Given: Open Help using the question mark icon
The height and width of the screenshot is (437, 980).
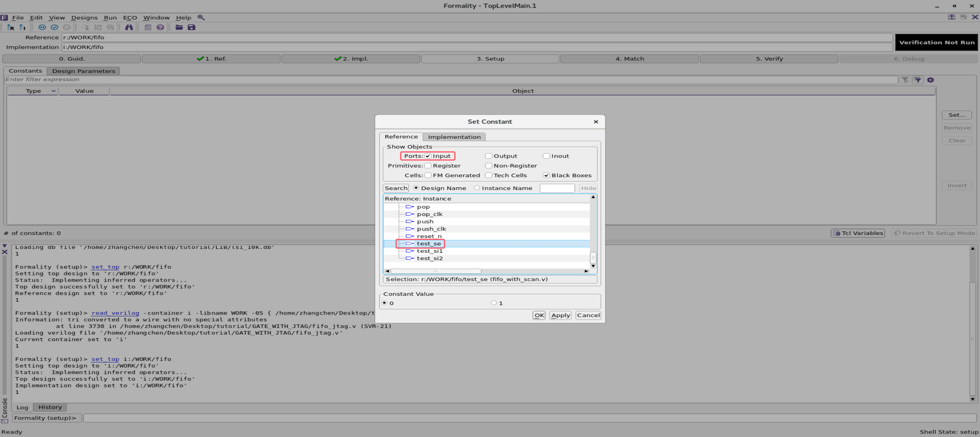Looking at the screenshot, I should coord(160,27).
